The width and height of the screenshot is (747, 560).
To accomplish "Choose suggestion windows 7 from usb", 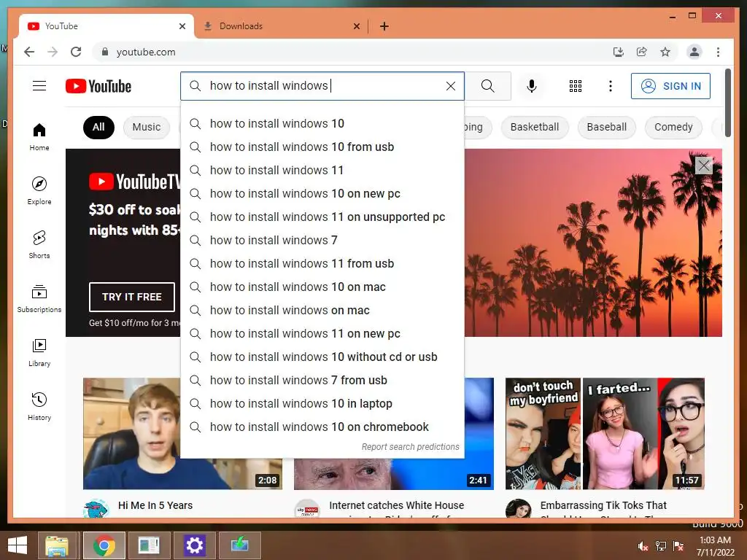I will coord(322,381).
